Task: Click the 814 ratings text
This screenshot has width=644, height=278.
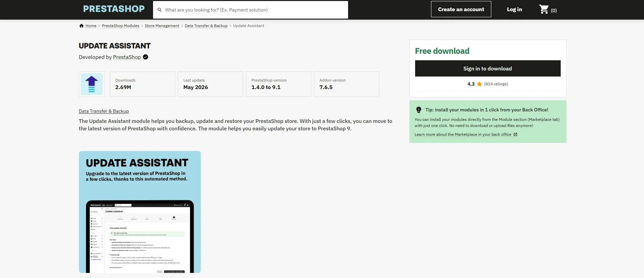Action: pos(496,84)
